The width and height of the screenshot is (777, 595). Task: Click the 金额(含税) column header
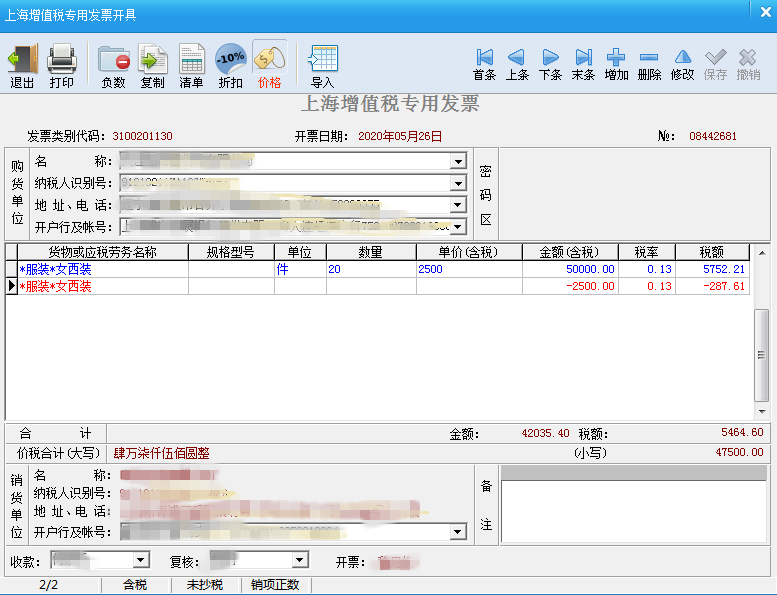[570, 252]
